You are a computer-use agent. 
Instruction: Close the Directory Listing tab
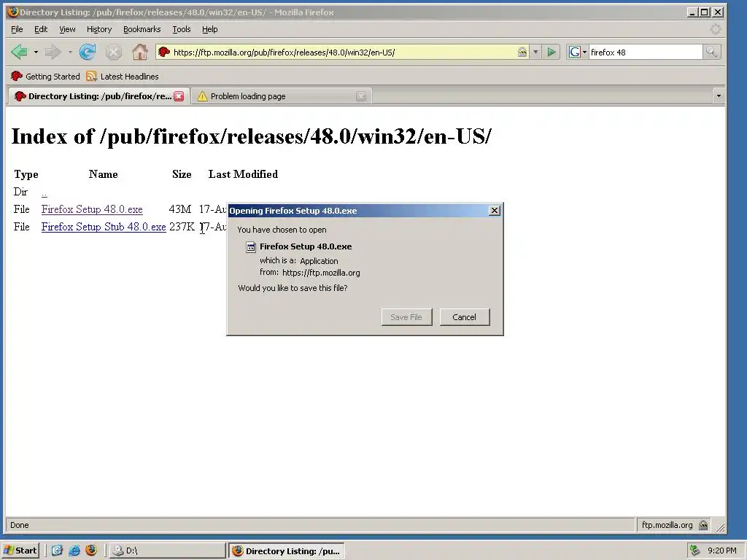coord(179,96)
